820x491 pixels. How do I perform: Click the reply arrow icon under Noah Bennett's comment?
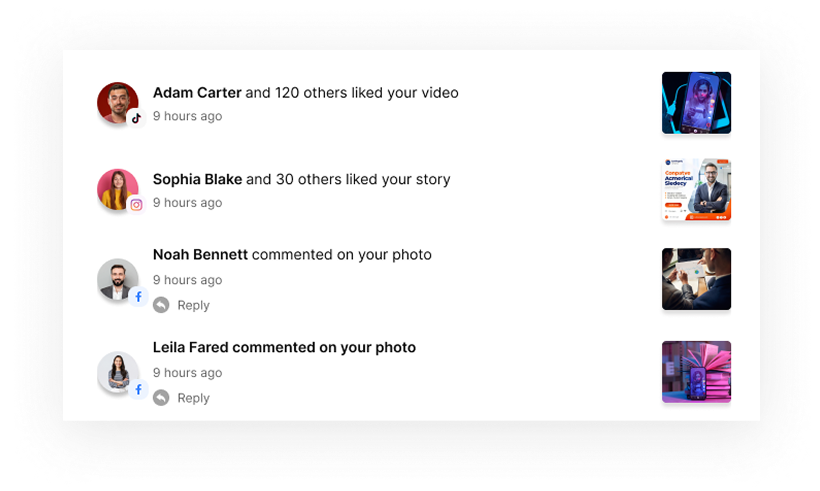(x=161, y=305)
